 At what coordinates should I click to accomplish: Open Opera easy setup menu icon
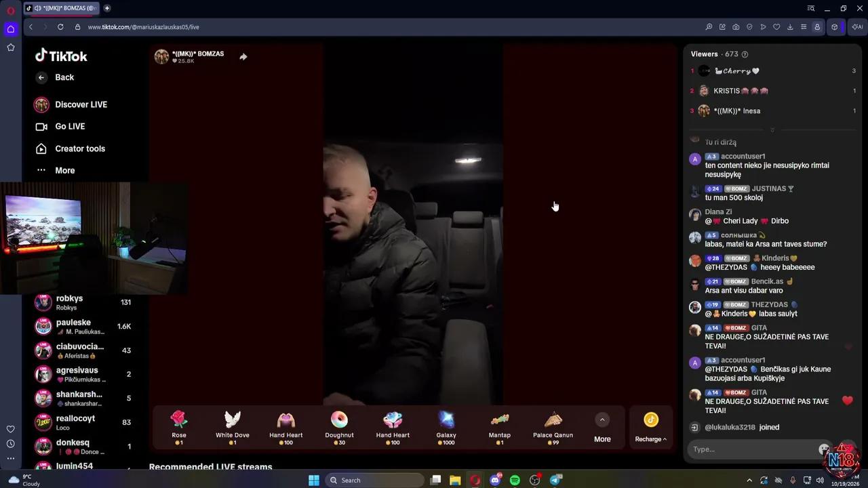804,27
